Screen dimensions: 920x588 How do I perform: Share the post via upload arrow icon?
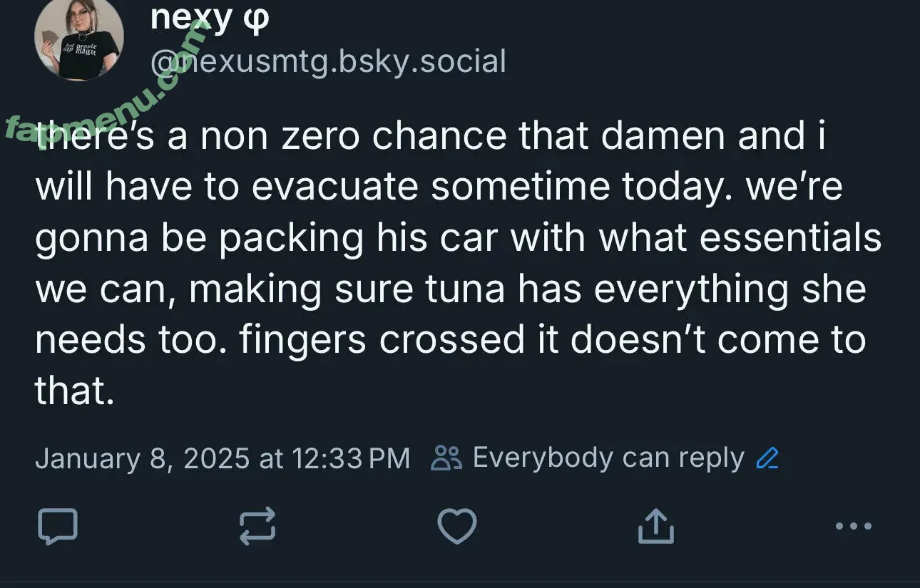pyautogui.click(x=655, y=527)
